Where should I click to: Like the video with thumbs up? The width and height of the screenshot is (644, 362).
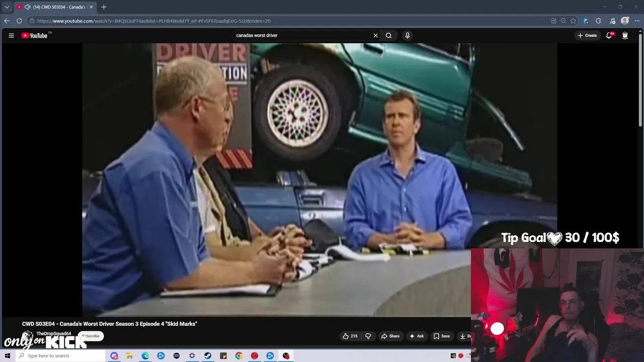click(350, 336)
